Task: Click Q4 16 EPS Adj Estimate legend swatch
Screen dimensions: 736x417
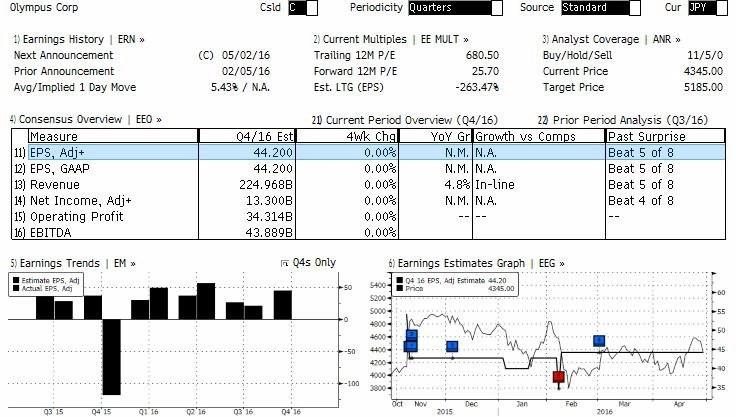Action: (400, 281)
